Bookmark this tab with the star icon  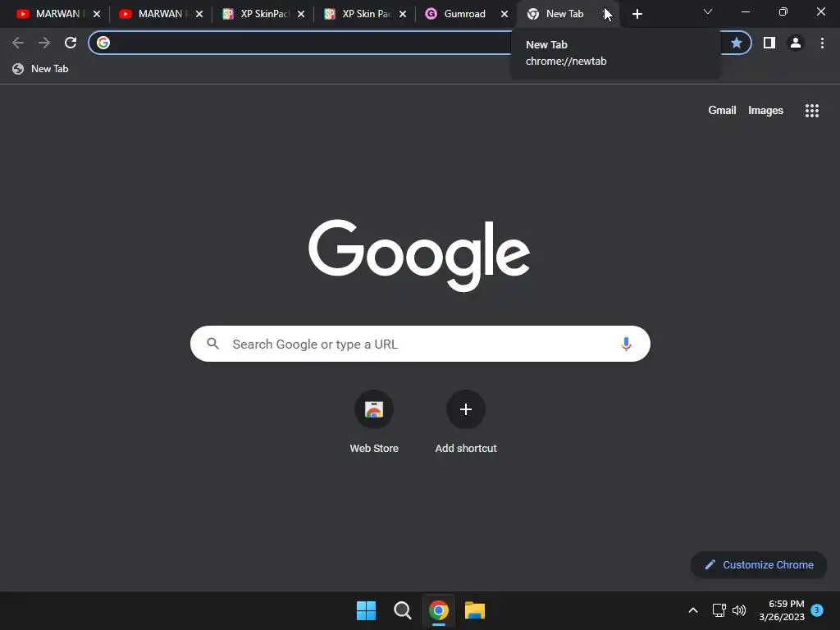coord(737,43)
